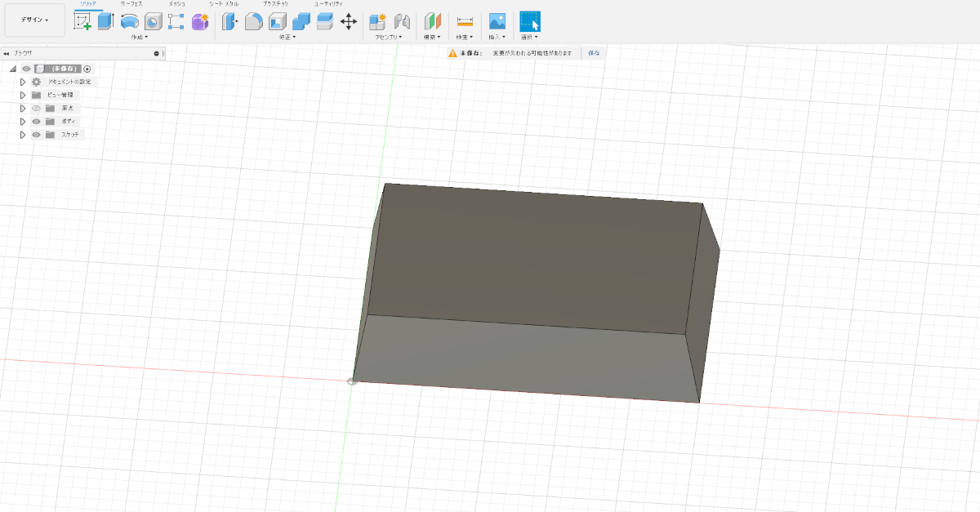Select the Create Sketch tool
Viewport: 980px width, 512px height.
coord(82,21)
